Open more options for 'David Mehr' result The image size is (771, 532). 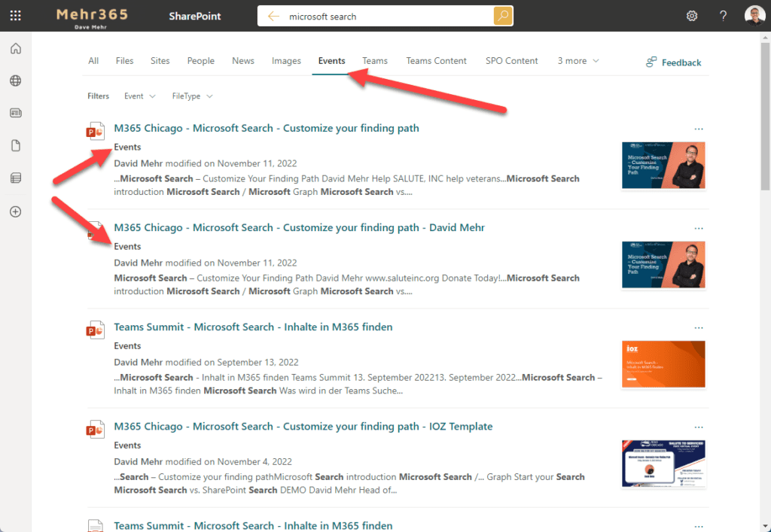(x=699, y=229)
